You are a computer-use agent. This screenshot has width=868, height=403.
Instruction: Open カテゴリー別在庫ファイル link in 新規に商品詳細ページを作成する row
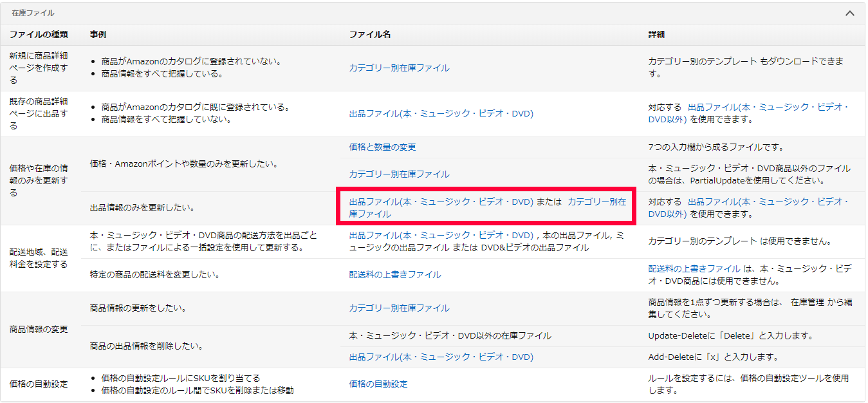(399, 68)
